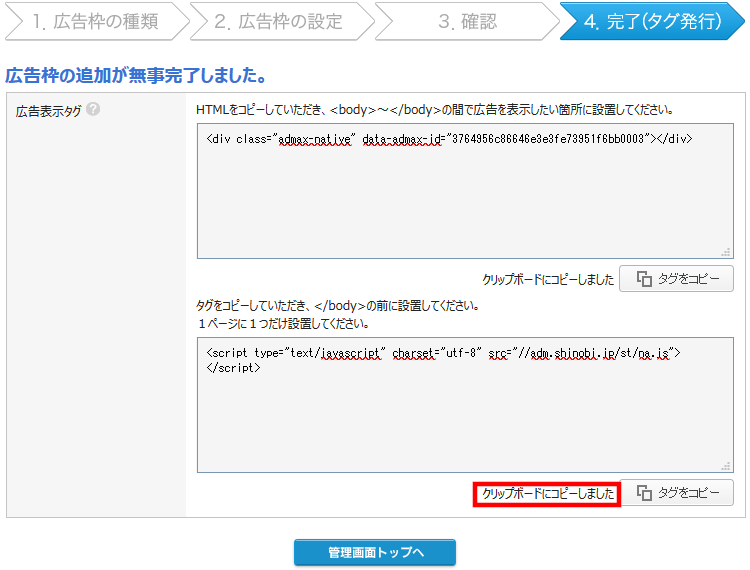Select step 3. 確認

467,22
